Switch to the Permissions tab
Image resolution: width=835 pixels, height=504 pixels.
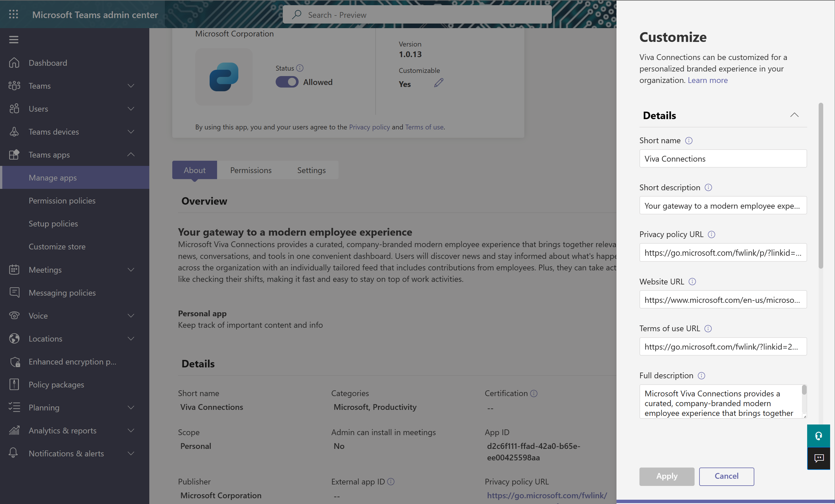coord(250,170)
